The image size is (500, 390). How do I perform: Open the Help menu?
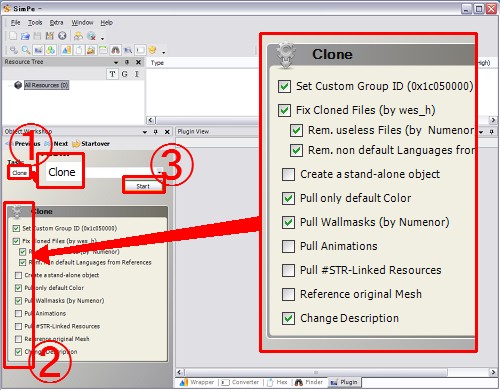pyautogui.click(x=106, y=23)
